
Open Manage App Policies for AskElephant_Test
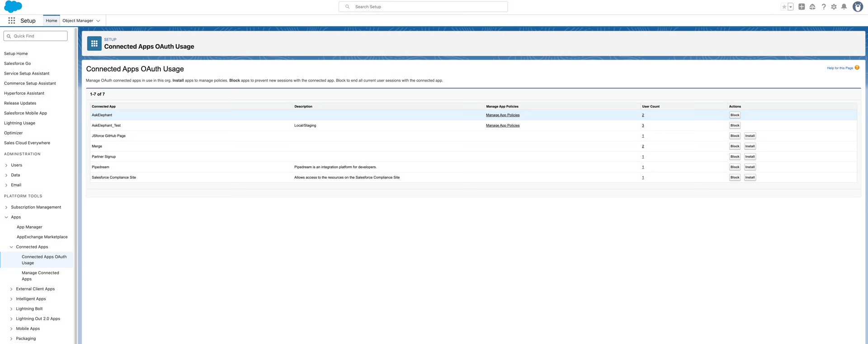pos(503,126)
